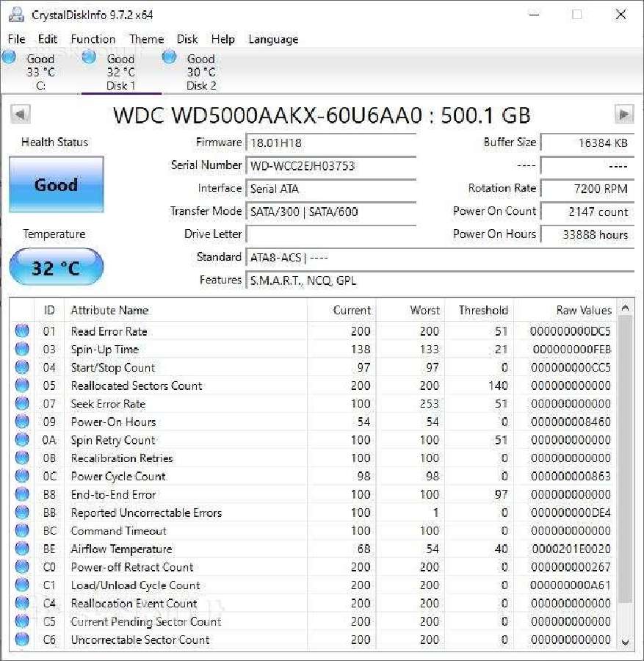Open the Help menu

click(223, 39)
